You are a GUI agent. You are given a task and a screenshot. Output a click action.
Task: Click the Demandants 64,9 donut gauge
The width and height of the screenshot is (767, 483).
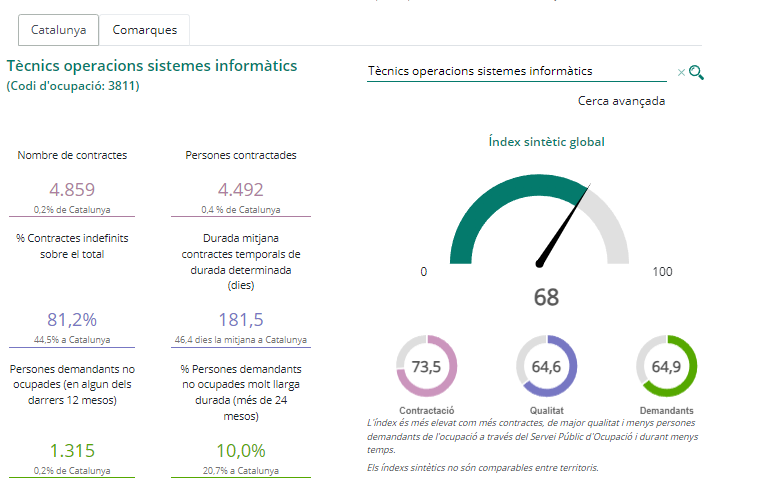pyautogui.click(x=666, y=366)
